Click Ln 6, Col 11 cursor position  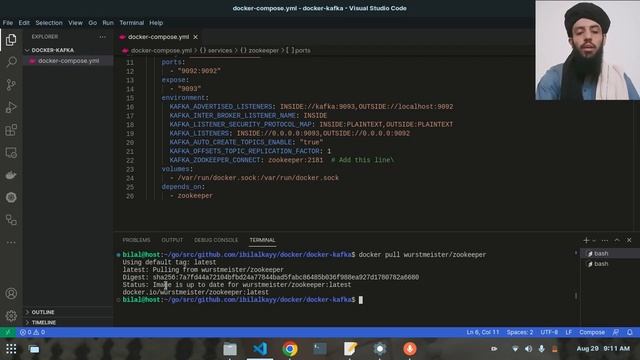tap(483, 332)
